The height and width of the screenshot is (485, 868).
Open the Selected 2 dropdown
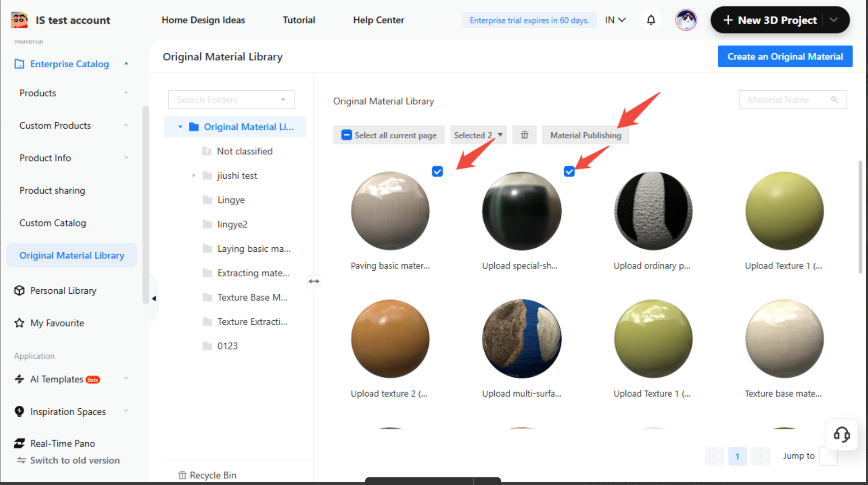[x=478, y=135]
